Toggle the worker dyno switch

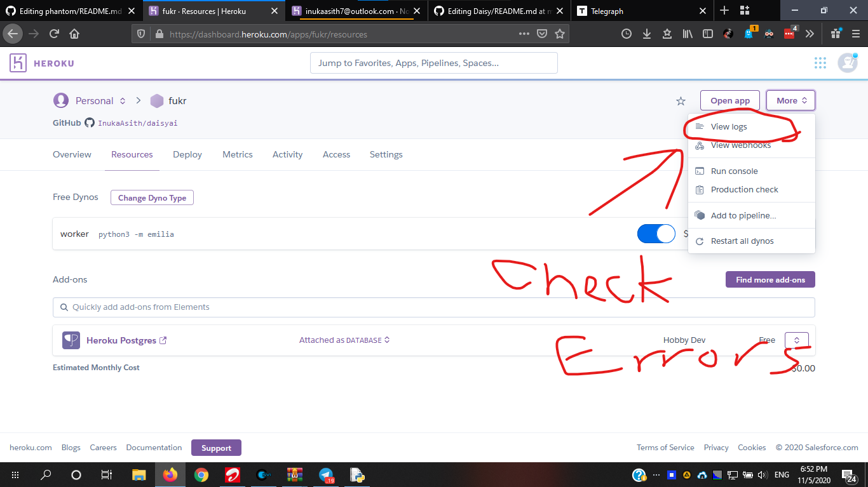(656, 234)
